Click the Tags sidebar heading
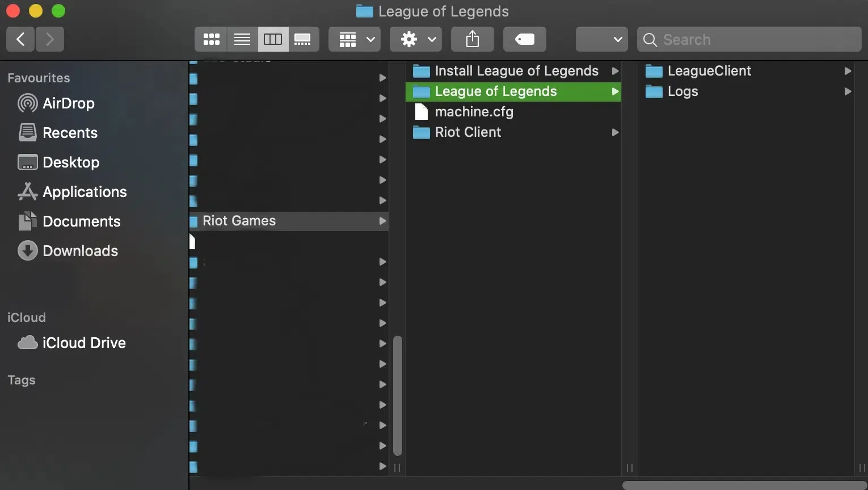The width and height of the screenshot is (868, 490). [22, 380]
